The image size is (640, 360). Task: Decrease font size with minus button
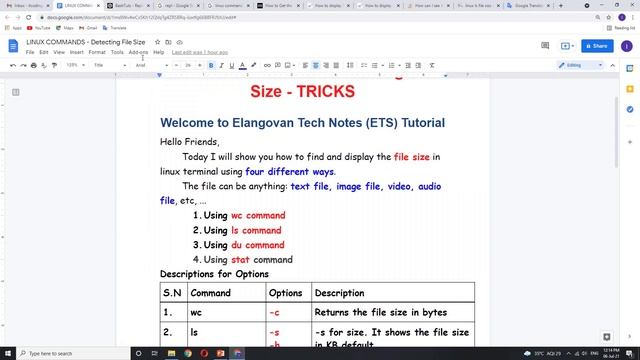pos(176,65)
